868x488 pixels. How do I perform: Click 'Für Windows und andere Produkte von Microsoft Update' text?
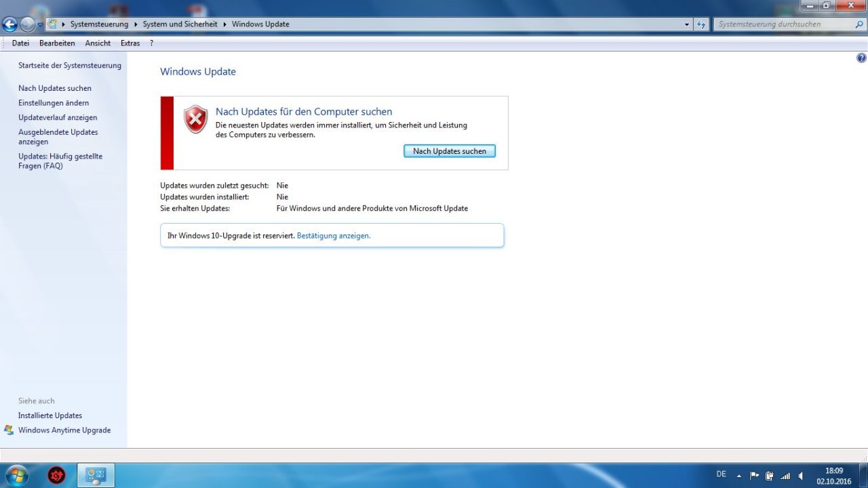click(372, 209)
